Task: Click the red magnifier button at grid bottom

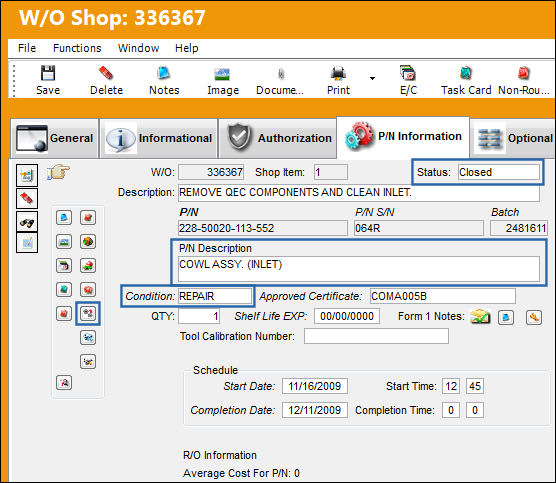Action: 64,383
